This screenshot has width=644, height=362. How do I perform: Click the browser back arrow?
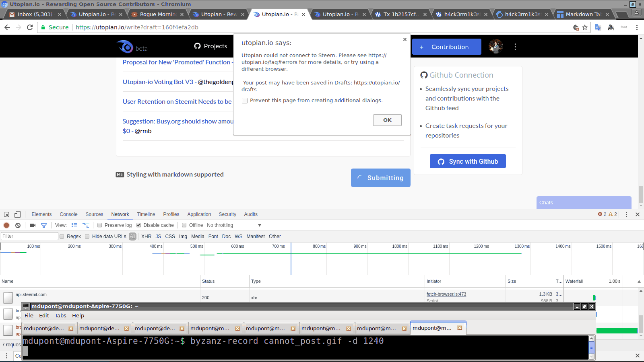point(7,27)
